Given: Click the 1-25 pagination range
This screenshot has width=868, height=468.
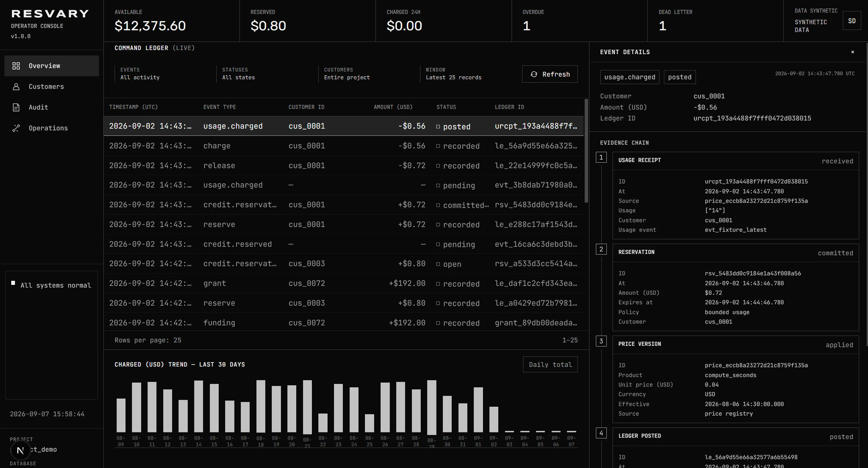Looking at the screenshot, I should tap(570, 340).
